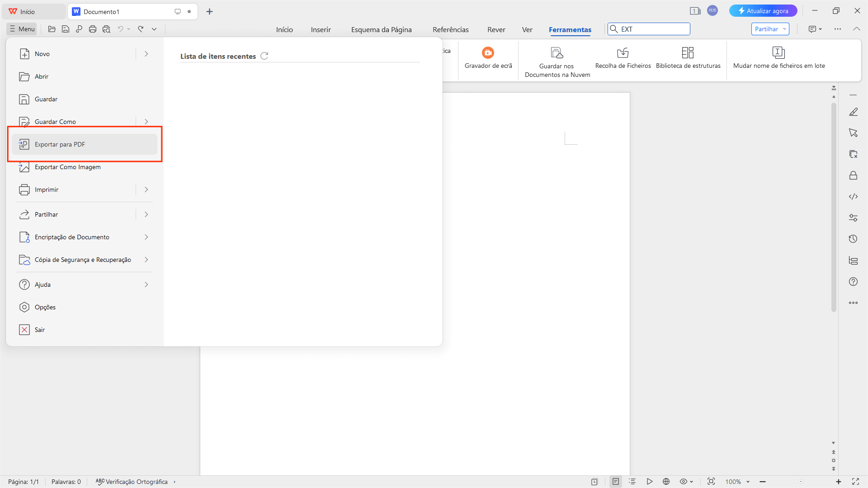Toggle fit-page focus view in status bar
This screenshot has height=488, width=868.
tap(711, 482)
